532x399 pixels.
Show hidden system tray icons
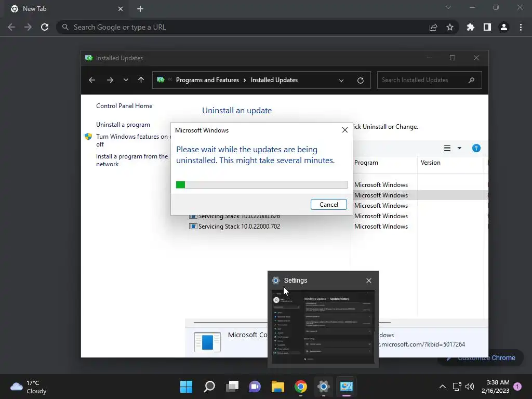[443, 387]
